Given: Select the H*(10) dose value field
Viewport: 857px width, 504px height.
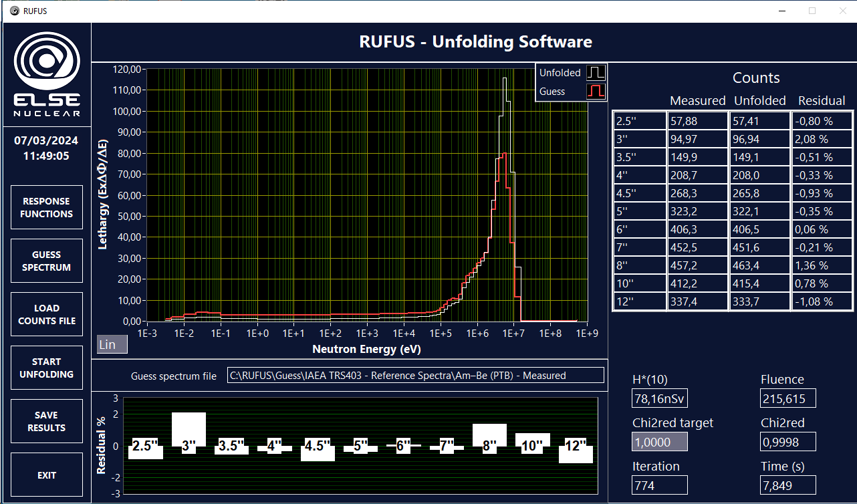Looking at the screenshot, I should point(660,399).
